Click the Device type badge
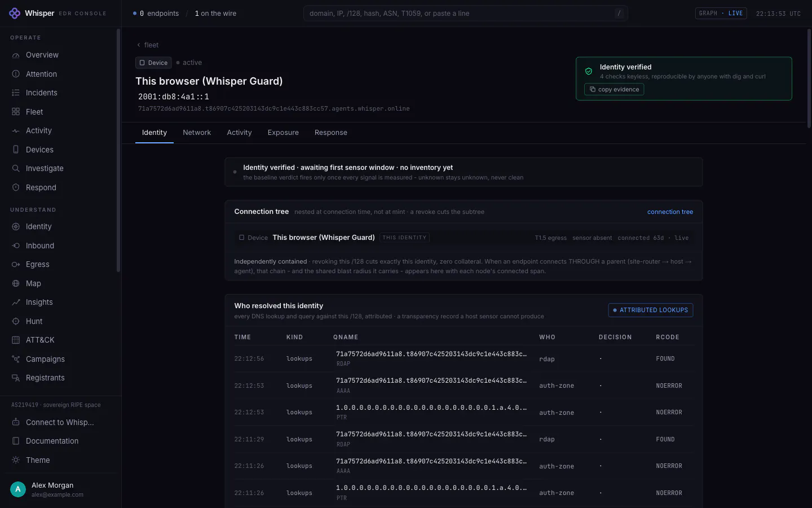812x508 pixels. click(x=153, y=63)
